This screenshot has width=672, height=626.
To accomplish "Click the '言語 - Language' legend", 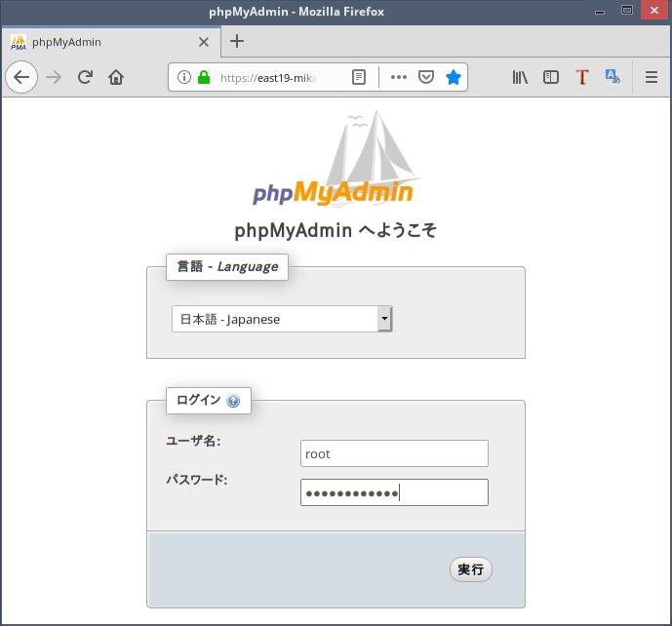I will (x=227, y=266).
